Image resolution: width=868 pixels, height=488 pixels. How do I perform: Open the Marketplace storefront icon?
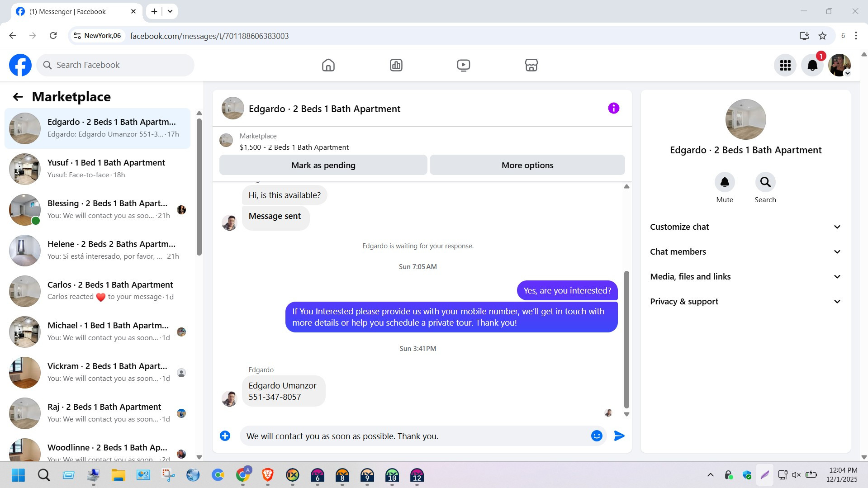531,65
